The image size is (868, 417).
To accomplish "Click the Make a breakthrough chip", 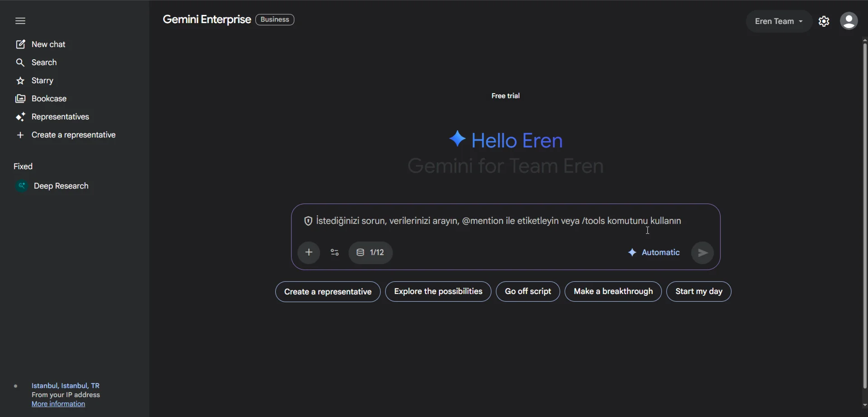I will point(613,292).
